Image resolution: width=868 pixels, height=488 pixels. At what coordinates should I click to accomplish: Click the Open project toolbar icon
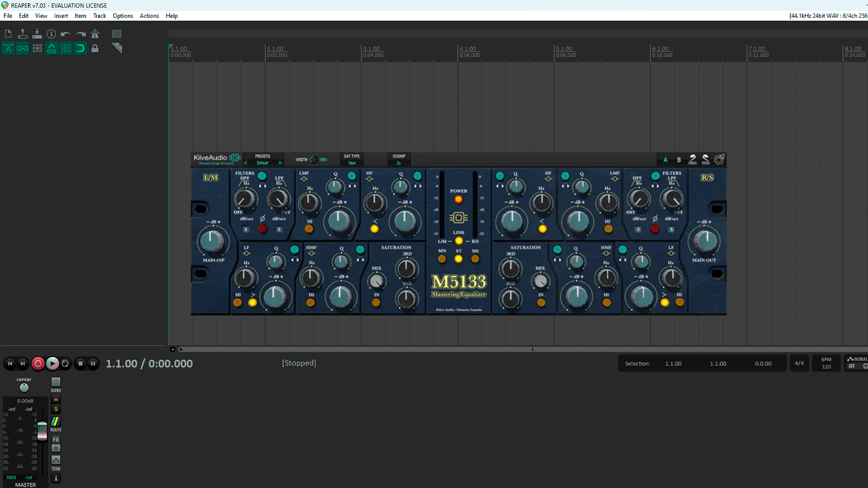click(23, 34)
